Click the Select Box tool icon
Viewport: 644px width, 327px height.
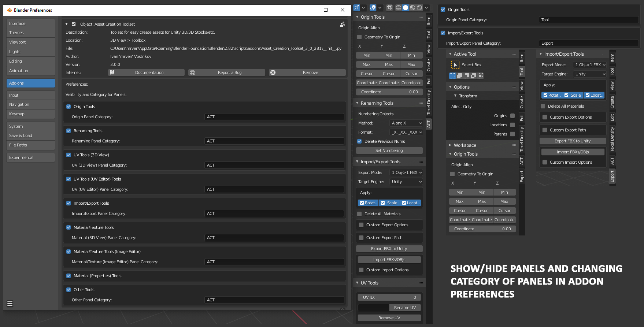[x=455, y=65]
